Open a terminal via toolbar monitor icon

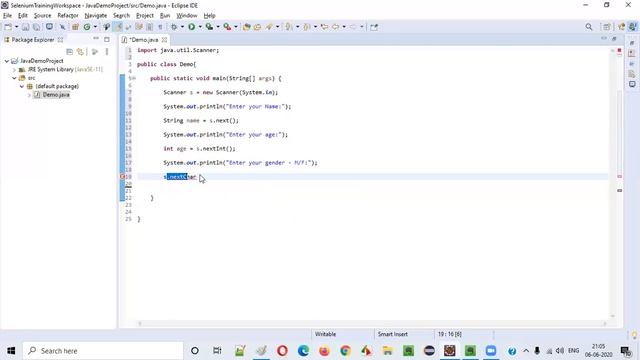49,27
